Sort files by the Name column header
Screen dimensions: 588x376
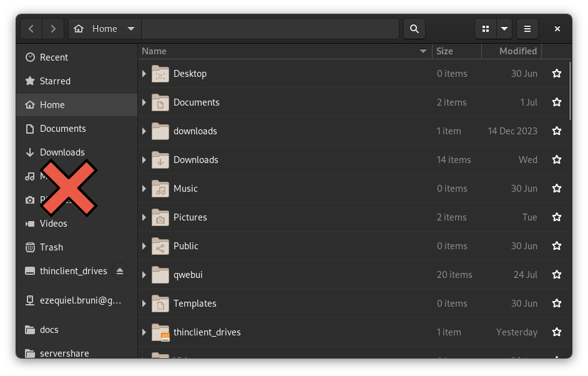click(x=154, y=51)
